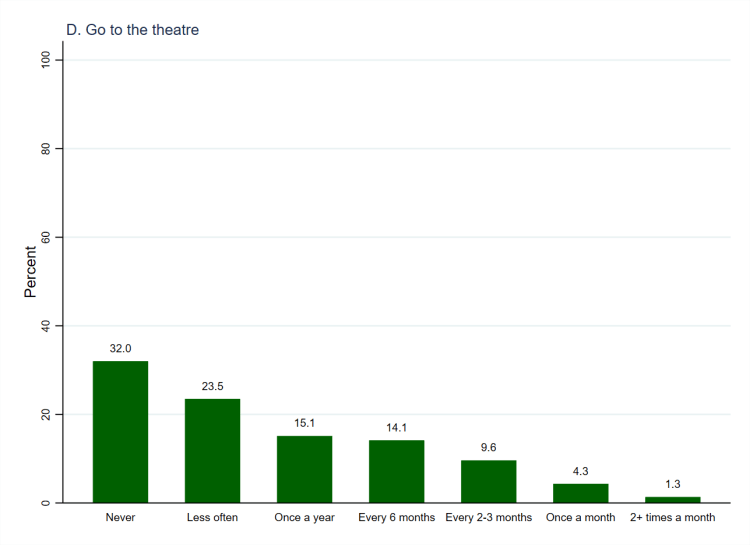
Task: Click the 15.1 data label
Action: tap(304, 423)
